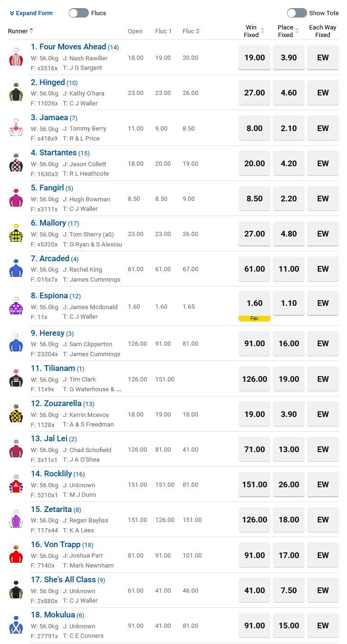Open Startantes runner name link

pos(54,152)
